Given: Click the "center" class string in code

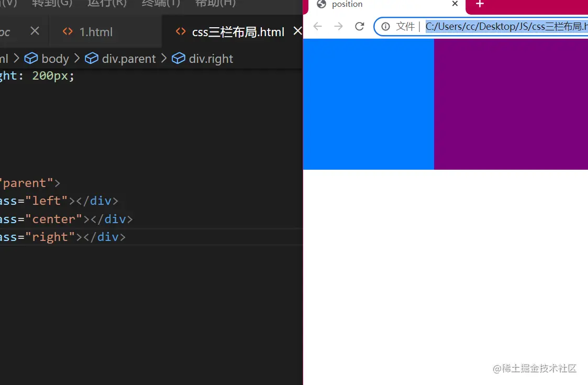Looking at the screenshot, I should point(53,219).
